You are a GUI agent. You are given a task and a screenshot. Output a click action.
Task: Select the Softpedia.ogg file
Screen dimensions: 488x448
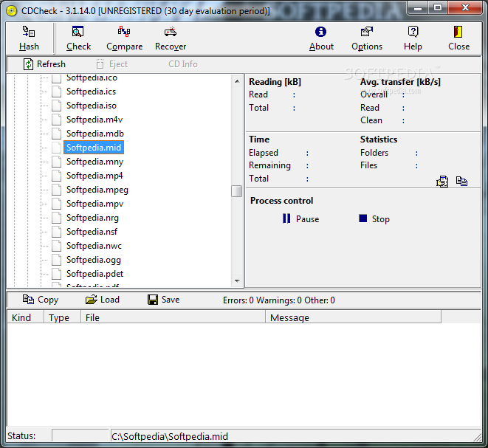[93, 260]
